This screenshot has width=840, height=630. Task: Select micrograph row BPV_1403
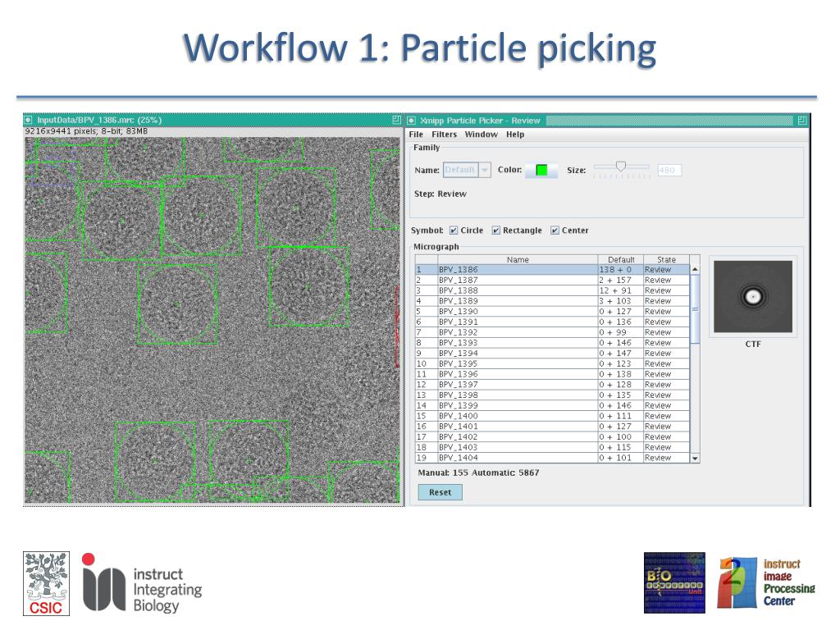(552, 447)
